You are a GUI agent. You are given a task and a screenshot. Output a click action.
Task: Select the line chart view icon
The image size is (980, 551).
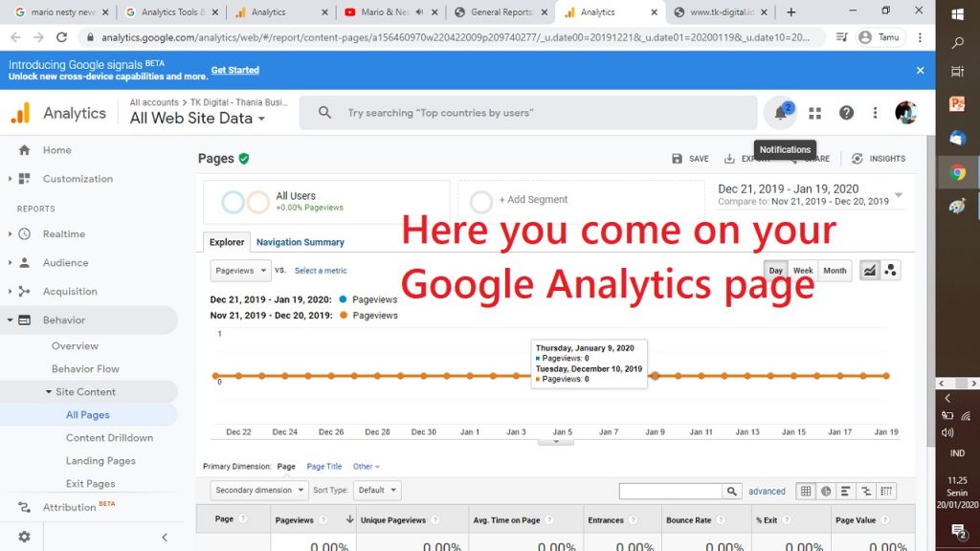[x=870, y=271]
